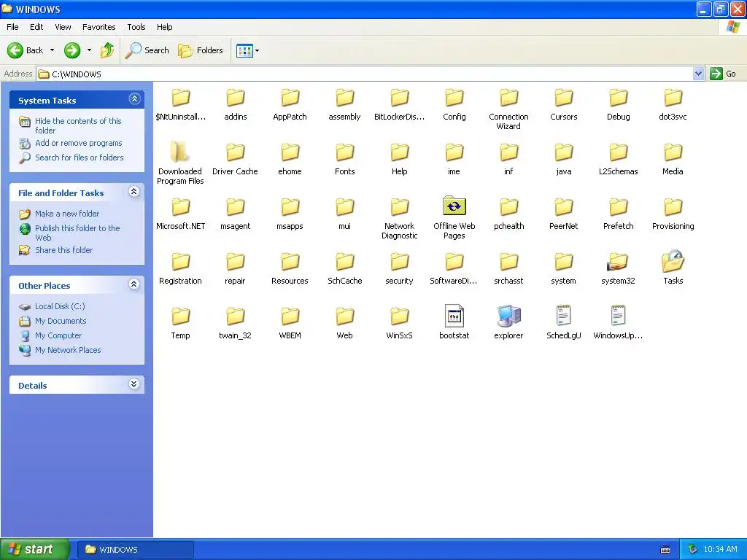Collapse the File and Folder Tasks panel
Image resolution: width=747 pixels, height=560 pixels.
[x=134, y=192]
